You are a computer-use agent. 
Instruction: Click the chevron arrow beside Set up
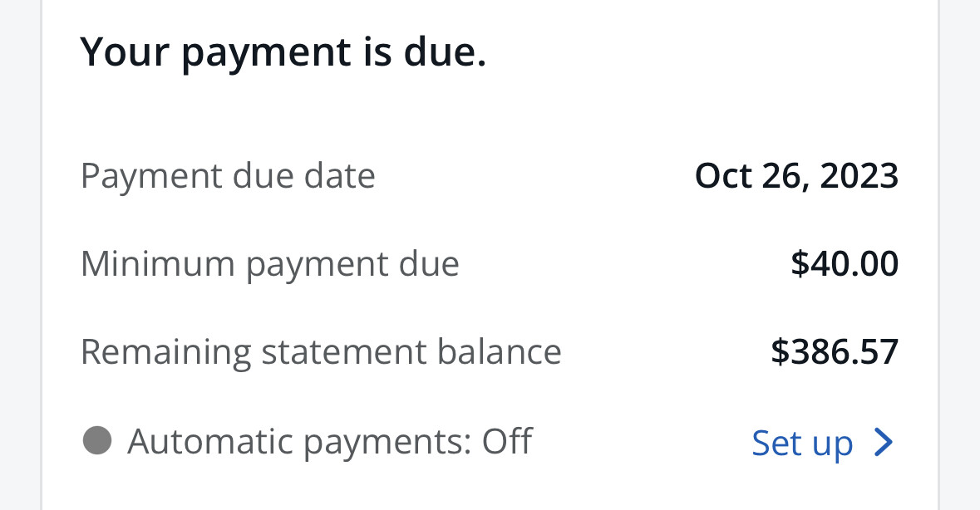(x=884, y=443)
